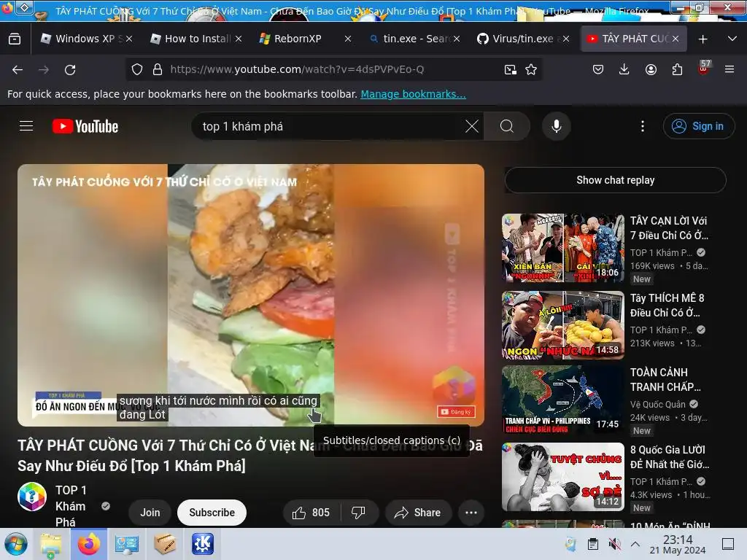Close the RebornXP tab

(x=348, y=39)
